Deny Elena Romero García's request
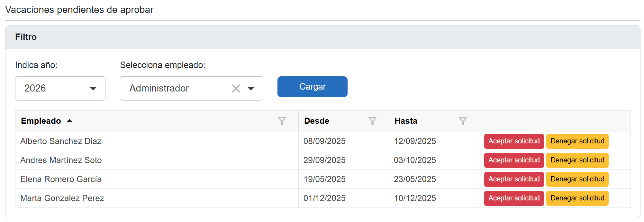Viewport: 644px width, 222px height. point(577,179)
